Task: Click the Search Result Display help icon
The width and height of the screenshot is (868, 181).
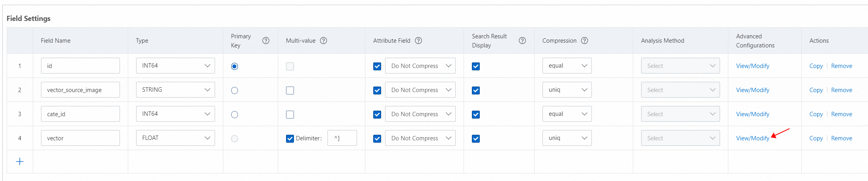Action: click(522, 41)
